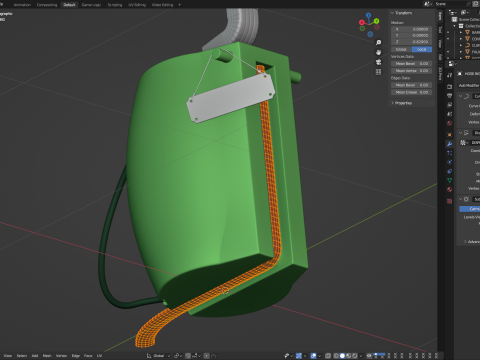This screenshot has height=360, width=480.
Task: Open the properties editor type dropdown
Action: click(x=452, y=64)
